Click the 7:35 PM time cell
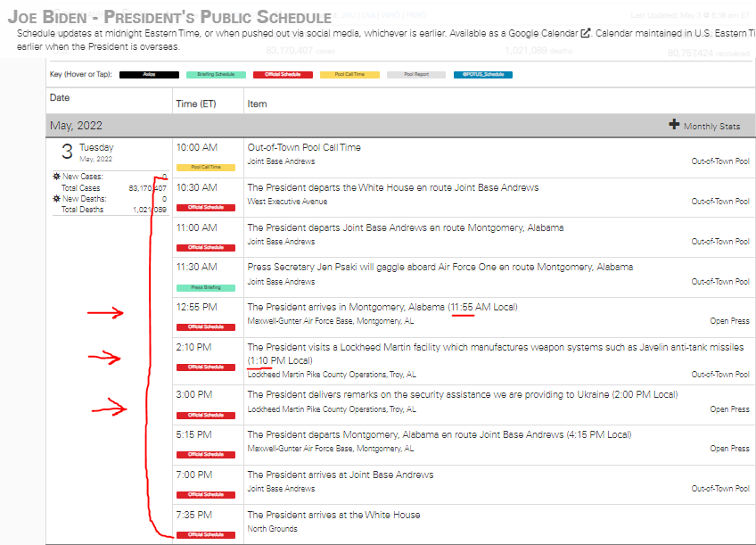 (193, 515)
